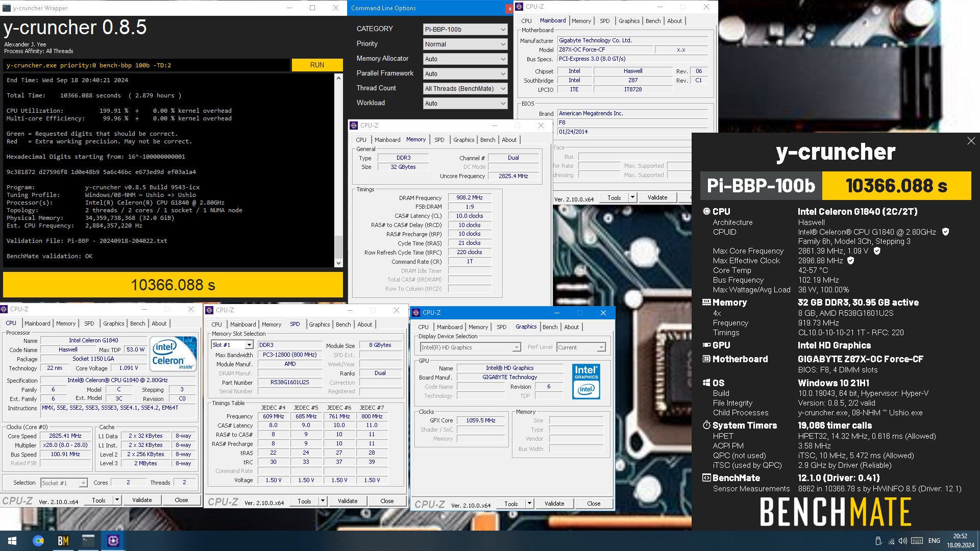Open the Workload dropdown
The height and width of the screenshot is (551, 980).
[465, 104]
